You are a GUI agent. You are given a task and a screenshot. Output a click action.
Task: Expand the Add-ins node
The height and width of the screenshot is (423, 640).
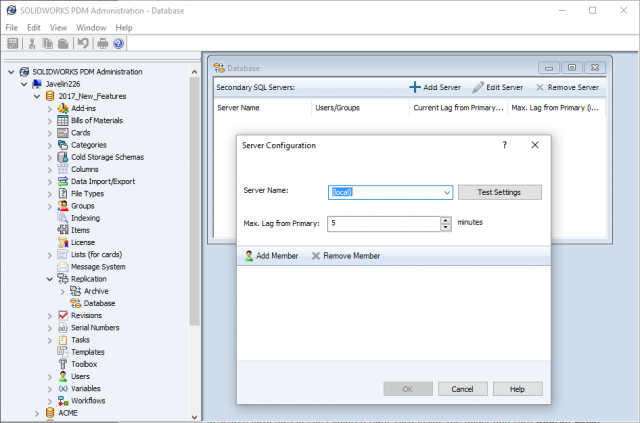pos(50,109)
